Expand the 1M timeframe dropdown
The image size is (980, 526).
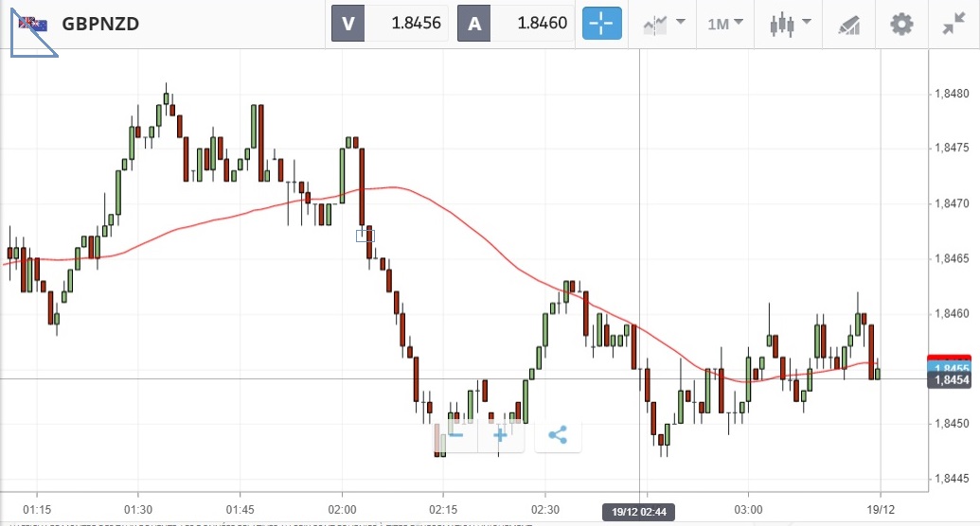point(725,24)
